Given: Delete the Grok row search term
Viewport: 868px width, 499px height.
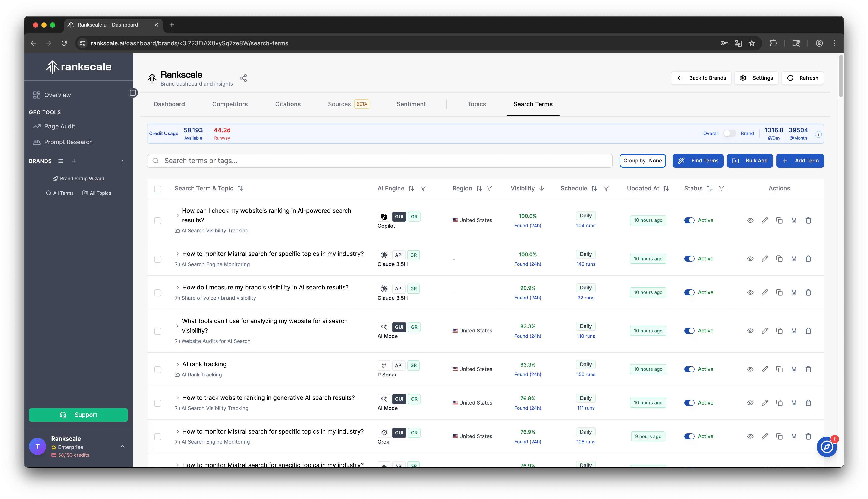Looking at the screenshot, I should (808, 436).
